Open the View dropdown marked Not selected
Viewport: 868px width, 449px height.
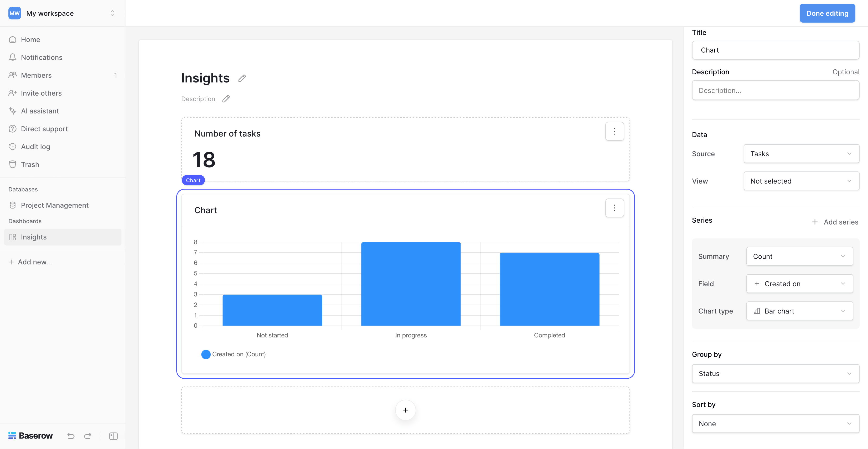(x=801, y=181)
